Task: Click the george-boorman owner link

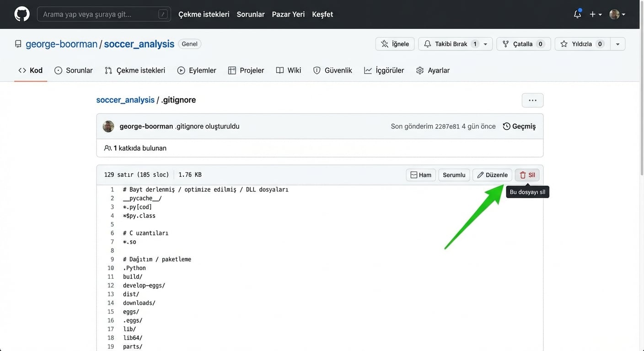Action: [x=61, y=44]
